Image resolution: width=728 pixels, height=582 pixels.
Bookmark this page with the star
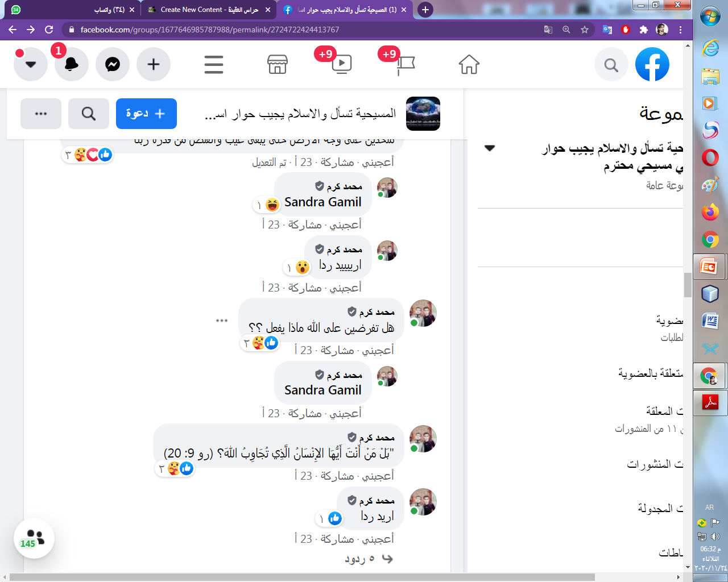[585, 30]
